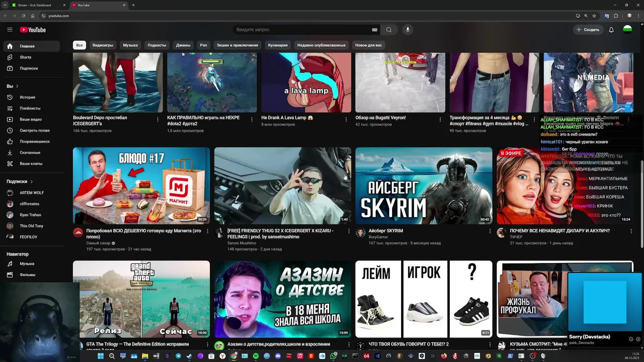Select the Видеоигры filter chip

click(103, 45)
